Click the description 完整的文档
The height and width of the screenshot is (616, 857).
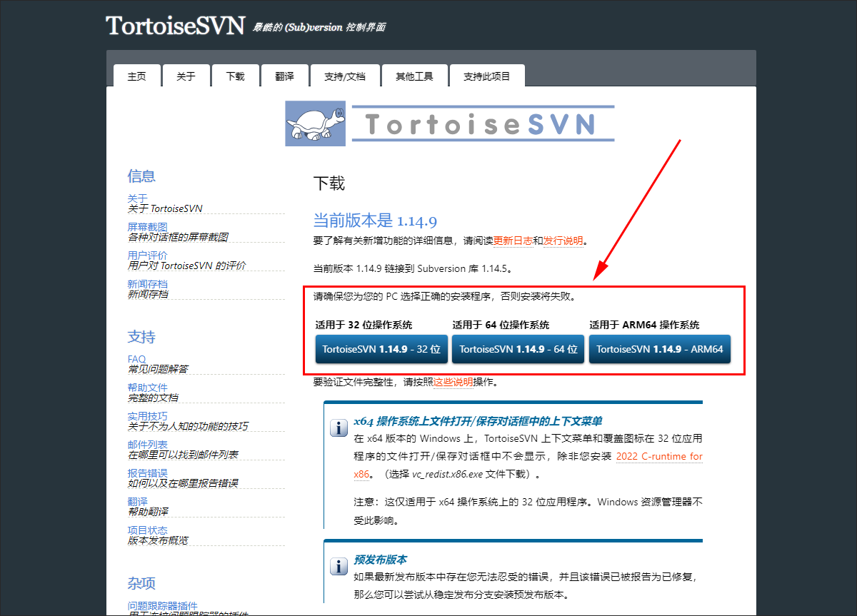pyautogui.click(x=153, y=398)
